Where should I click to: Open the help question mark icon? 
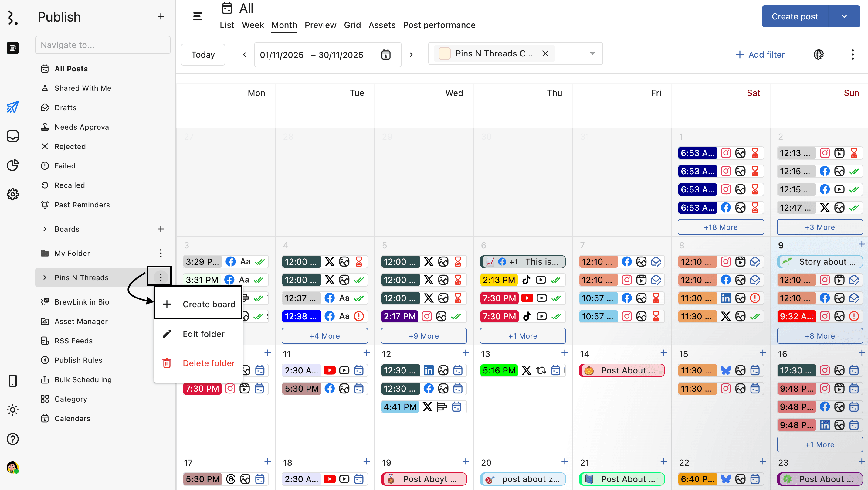(x=12, y=439)
